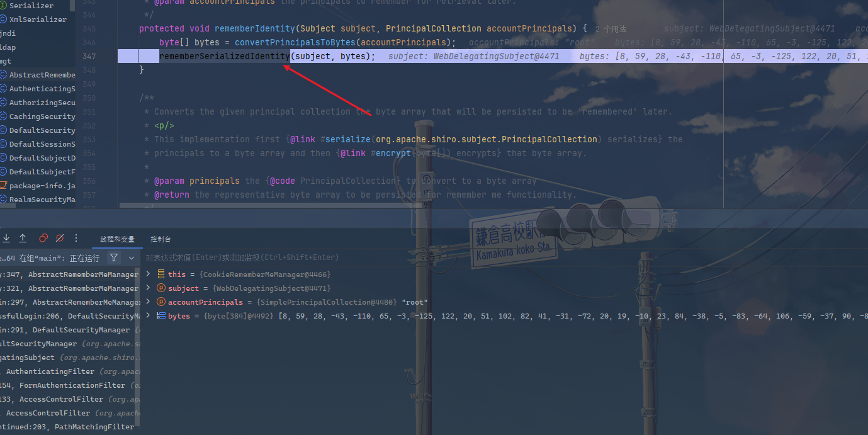Select stack frame ':291, DefaultSecurityManager'

point(69,330)
